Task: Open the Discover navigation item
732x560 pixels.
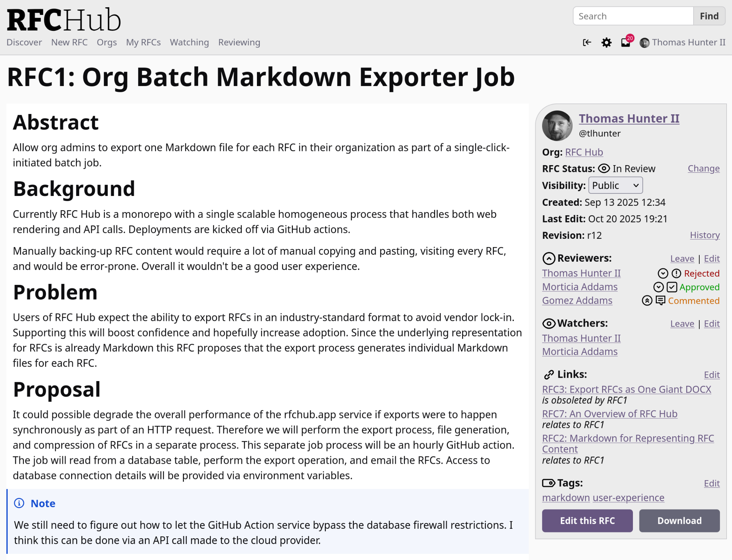Action: click(x=24, y=42)
